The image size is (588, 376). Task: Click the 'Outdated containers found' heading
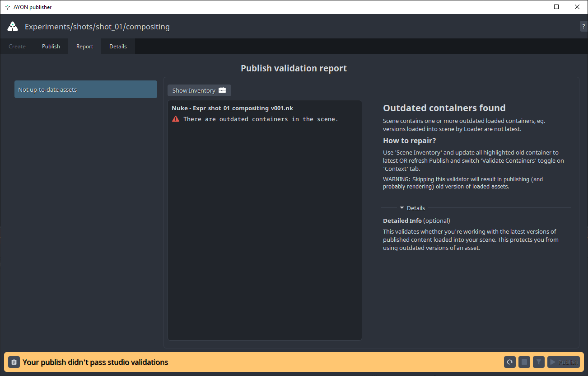[444, 108]
